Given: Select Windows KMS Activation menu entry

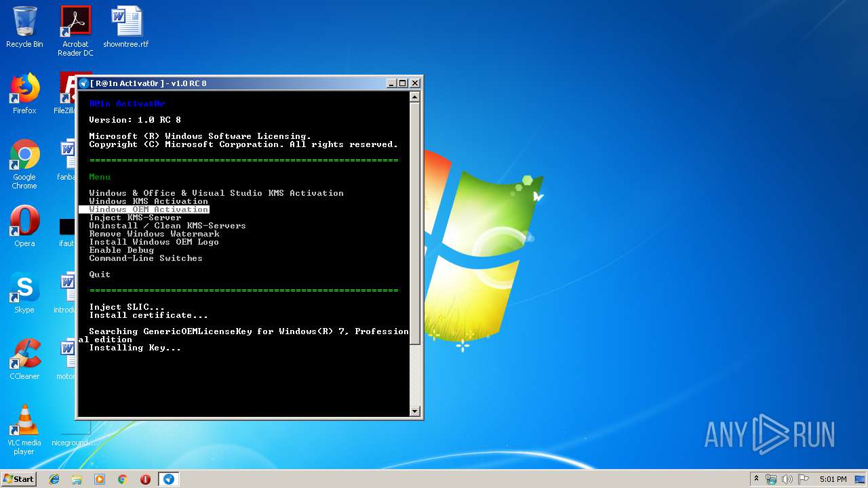Looking at the screenshot, I should [149, 201].
